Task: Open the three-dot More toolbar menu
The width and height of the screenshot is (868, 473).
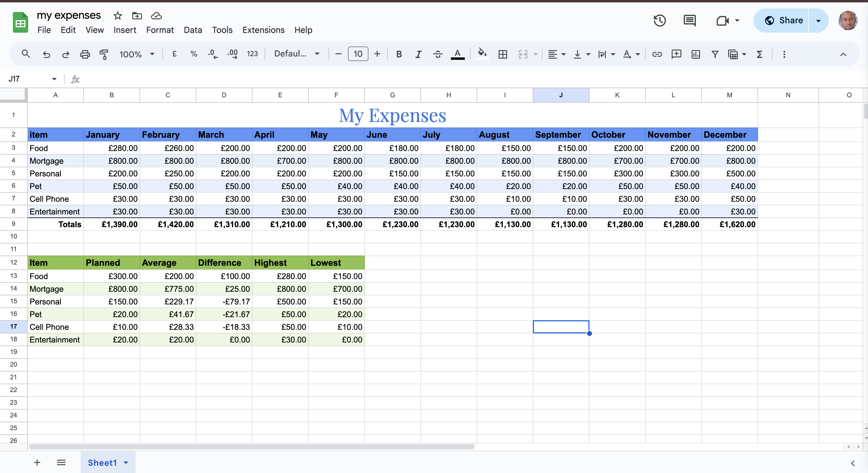Action: [784, 54]
